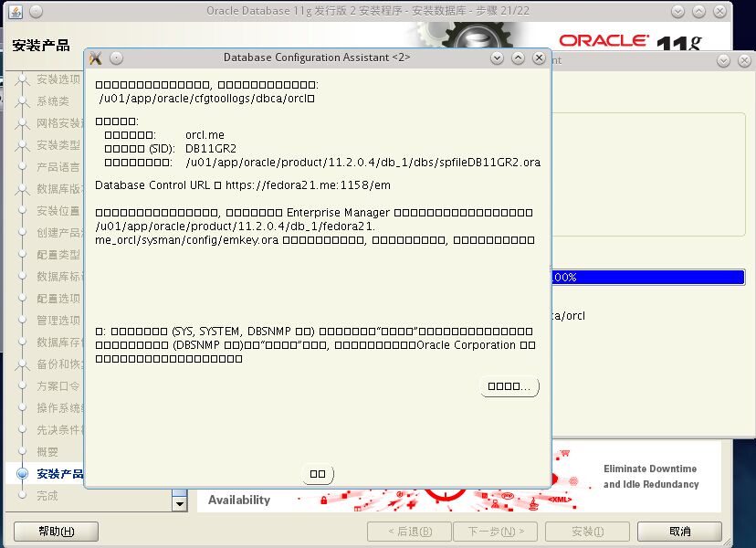Screen dimensions: 756x548
Task: Select the active 安装产品 step in sidebar
Action: 59,474
